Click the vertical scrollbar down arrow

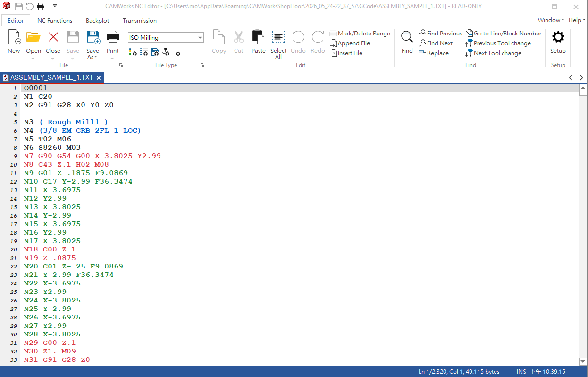pos(583,361)
